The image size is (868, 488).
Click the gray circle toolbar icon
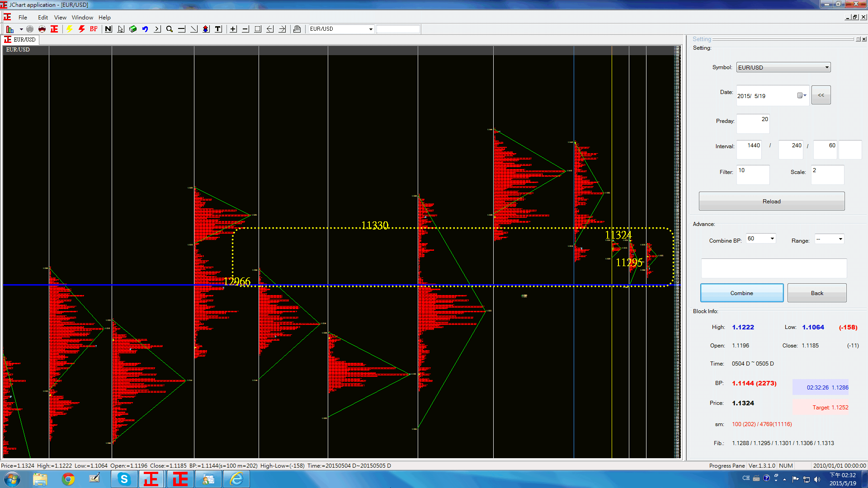point(30,29)
